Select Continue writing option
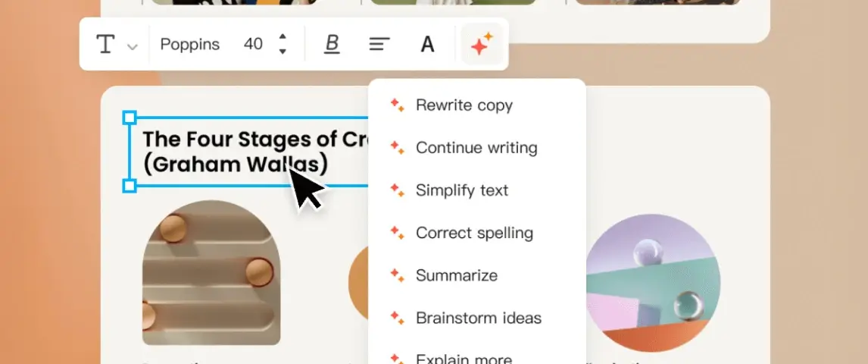 [x=476, y=148]
